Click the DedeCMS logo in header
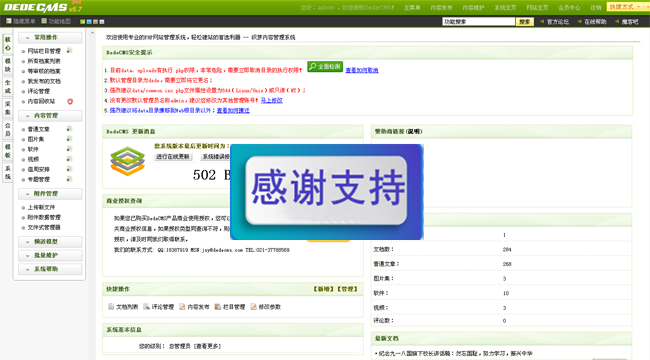This screenshot has width=650, height=360. pyautogui.click(x=42, y=7)
